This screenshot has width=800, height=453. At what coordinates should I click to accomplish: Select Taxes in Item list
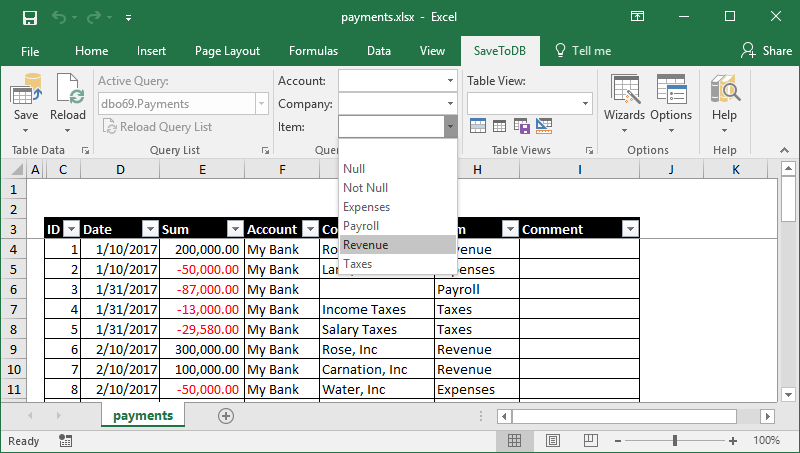[397, 264]
